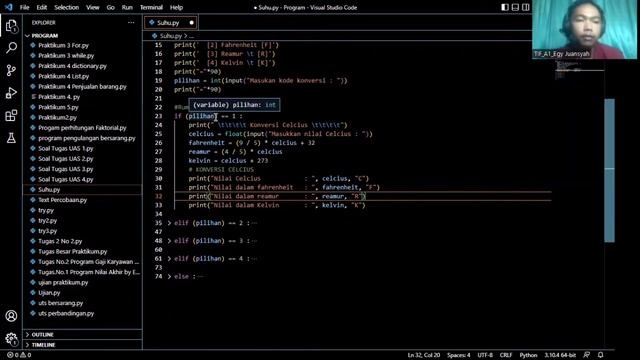Open try2.py in explorer

47,220
